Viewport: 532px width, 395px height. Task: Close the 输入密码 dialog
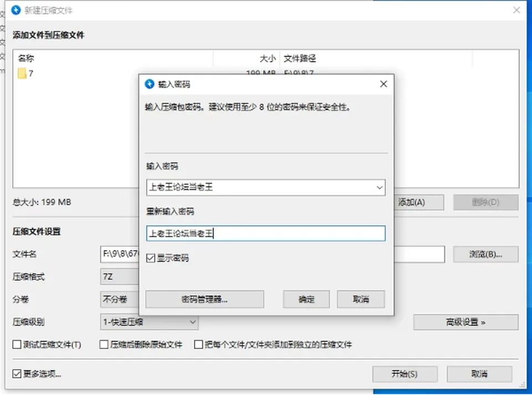click(x=383, y=84)
